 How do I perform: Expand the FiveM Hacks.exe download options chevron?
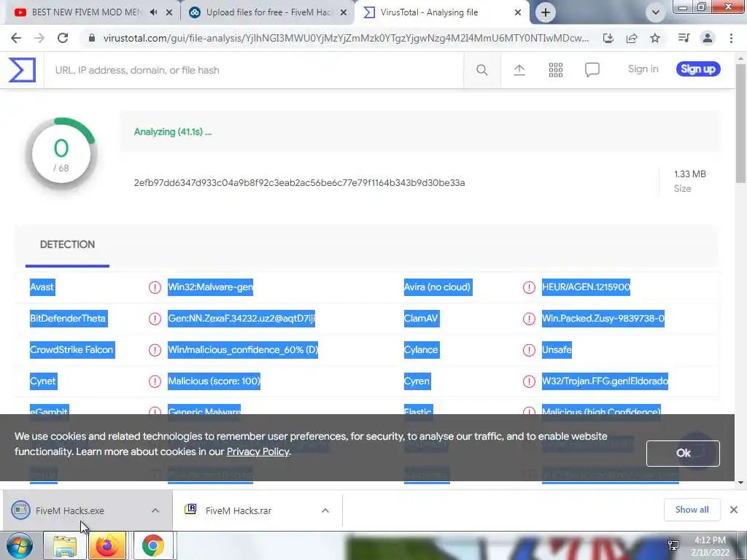click(155, 510)
